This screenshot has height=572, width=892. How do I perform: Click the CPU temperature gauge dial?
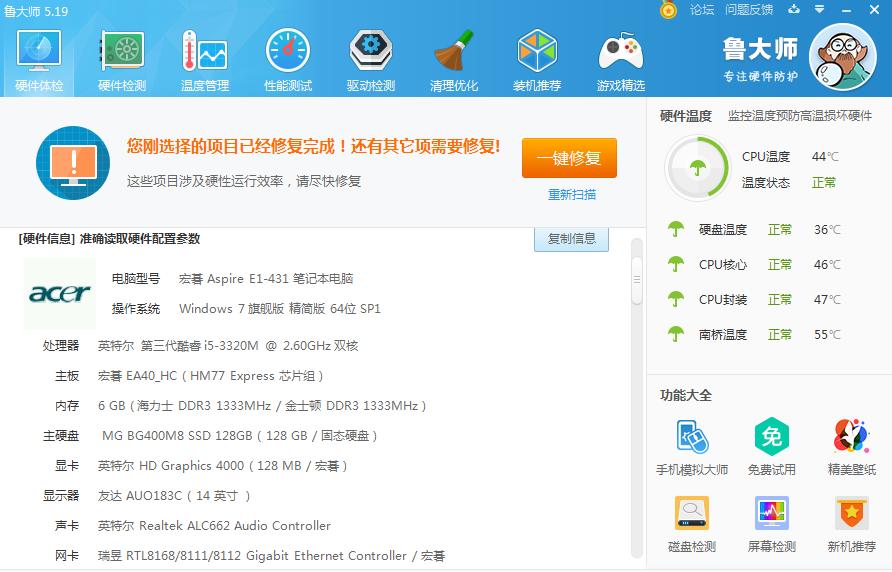point(697,168)
